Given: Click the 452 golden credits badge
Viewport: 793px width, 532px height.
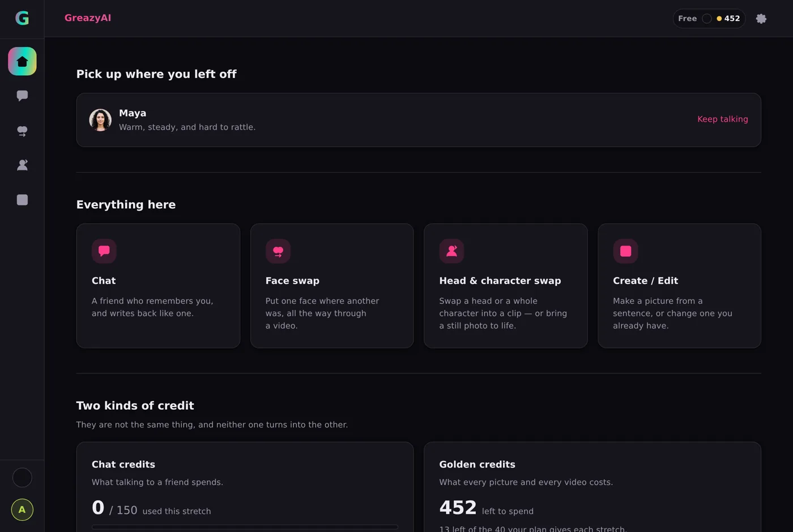Looking at the screenshot, I should click(x=728, y=19).
